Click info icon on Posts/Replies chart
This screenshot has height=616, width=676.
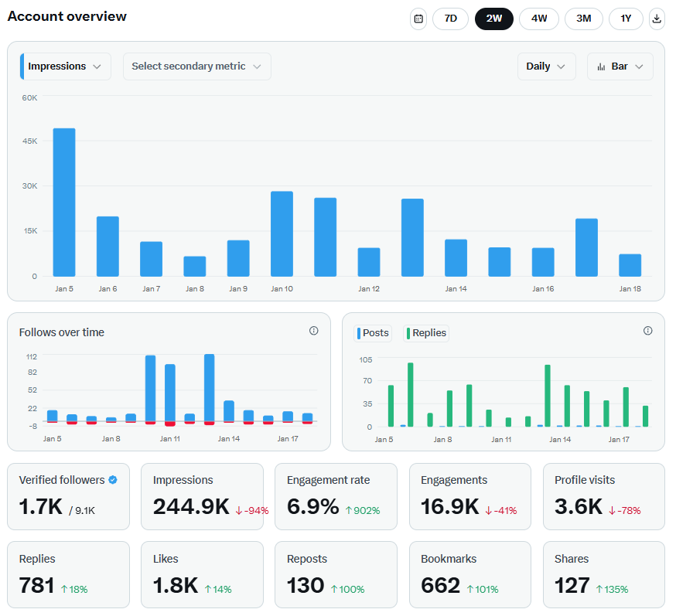647,331
